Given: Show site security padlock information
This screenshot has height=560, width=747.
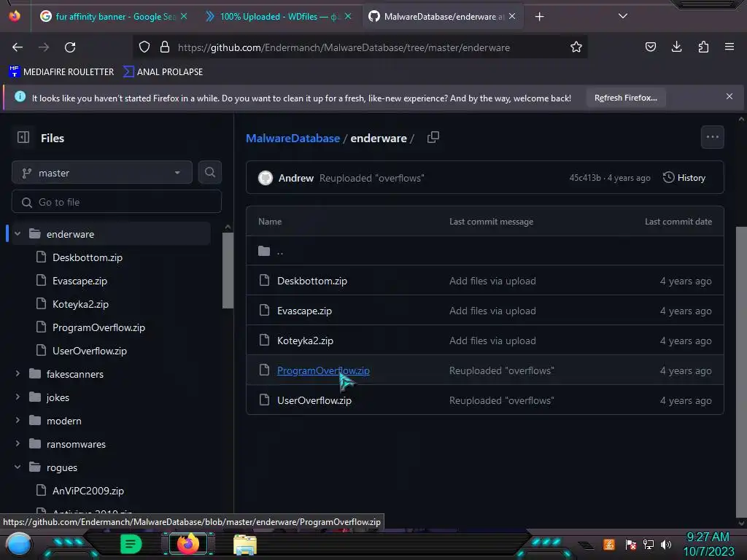Looking at the screenshot, I should (x=165, y=47).
